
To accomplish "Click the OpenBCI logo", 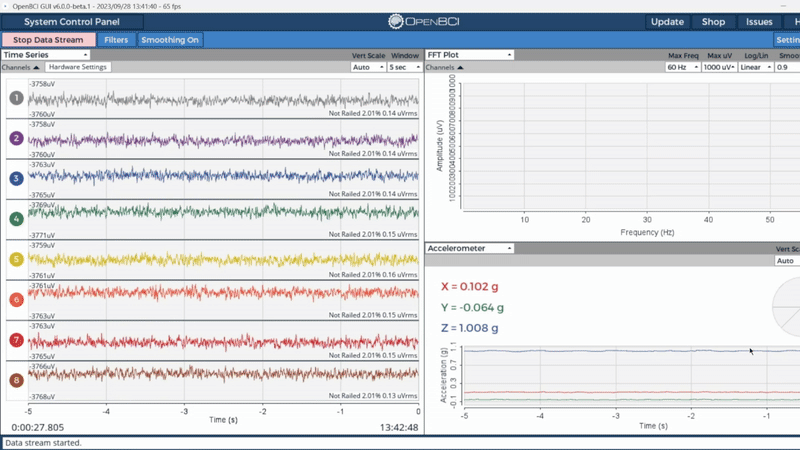I will point(423,21).
